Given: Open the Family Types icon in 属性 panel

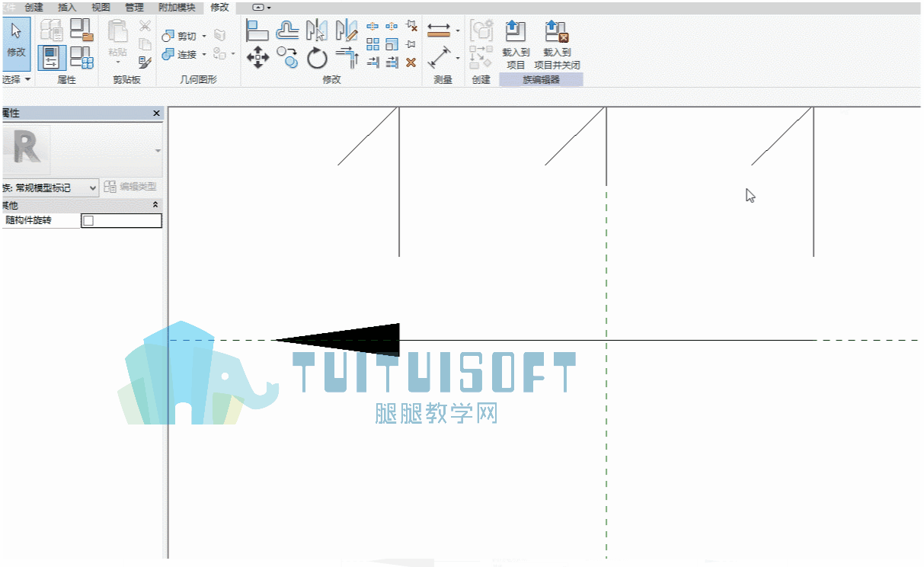Looking at the screenshot, I should pyautogui.click(x=82, y=57).
